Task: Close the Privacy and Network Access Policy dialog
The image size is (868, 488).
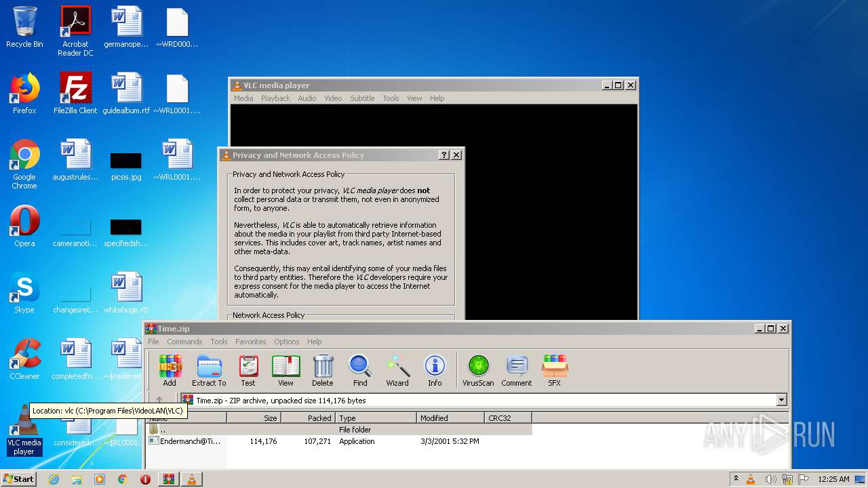Action: (x=456, y=155)
